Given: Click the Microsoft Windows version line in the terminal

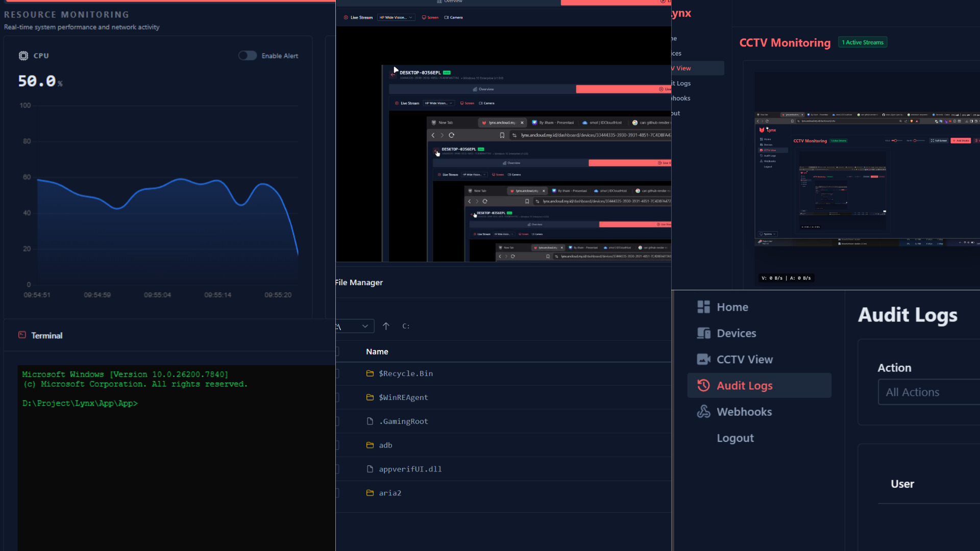Looking at the screenshot, I should [125, 374].
